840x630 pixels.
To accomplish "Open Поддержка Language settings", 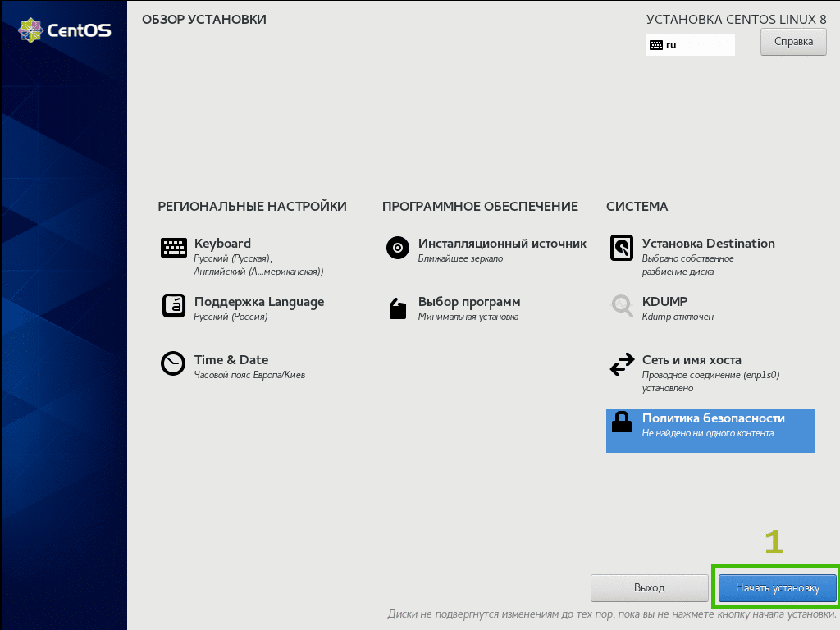I will click(259, 302).
